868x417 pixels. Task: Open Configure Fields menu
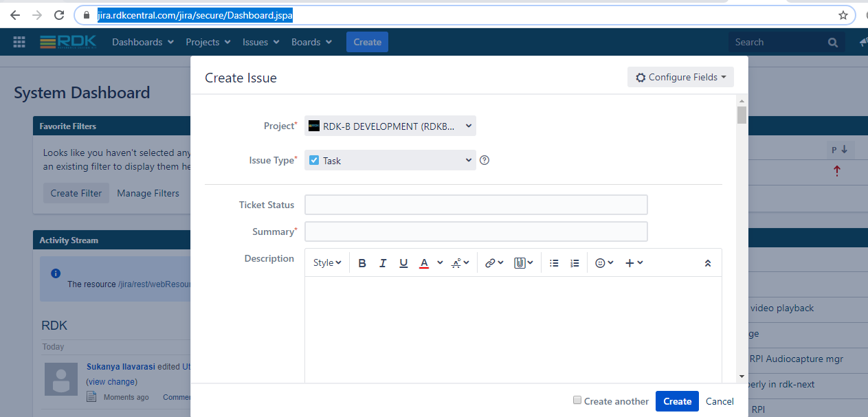pyautogui.click(x=680, y=77)
